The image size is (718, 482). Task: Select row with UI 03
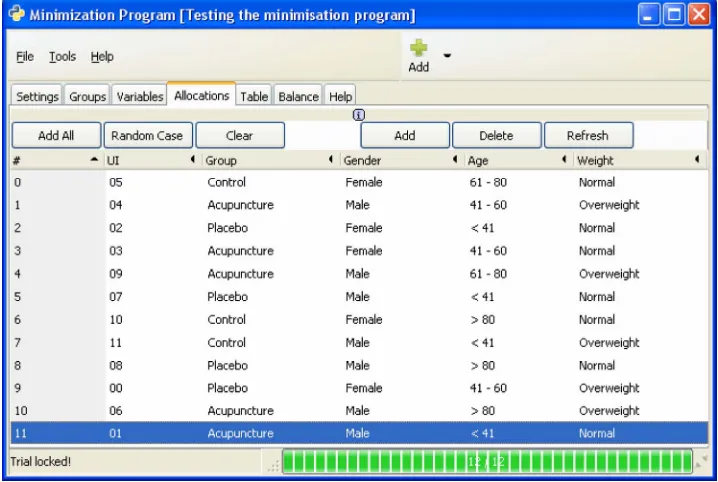pyautogui.click(x=359, y=250)
